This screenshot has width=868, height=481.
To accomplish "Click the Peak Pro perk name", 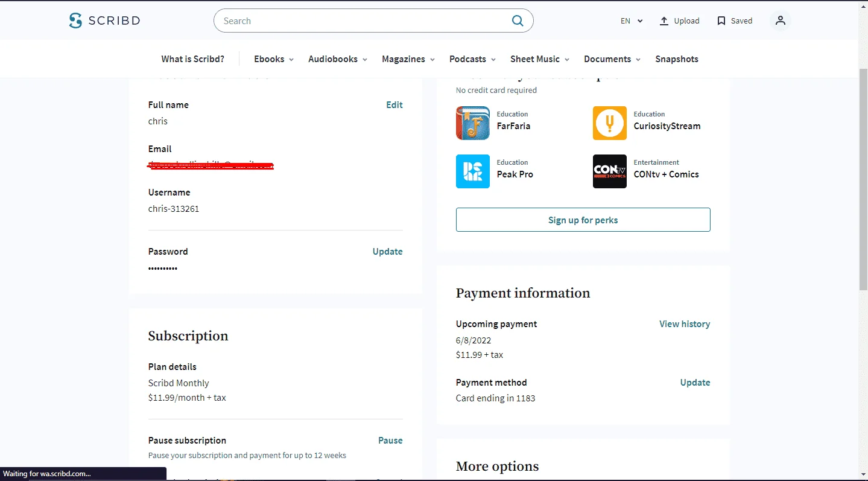I will coord(515,174).
